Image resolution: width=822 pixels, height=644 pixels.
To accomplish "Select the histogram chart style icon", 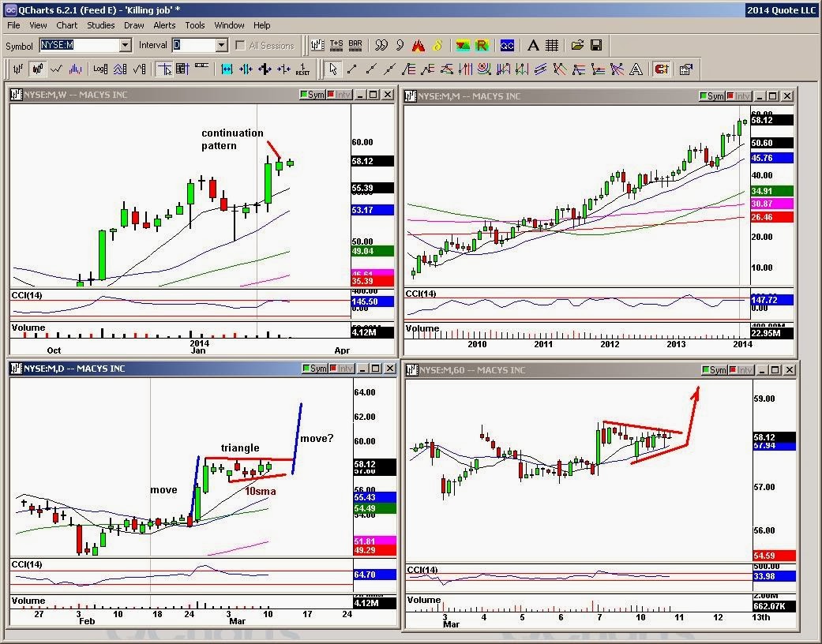I will [76, 69].
